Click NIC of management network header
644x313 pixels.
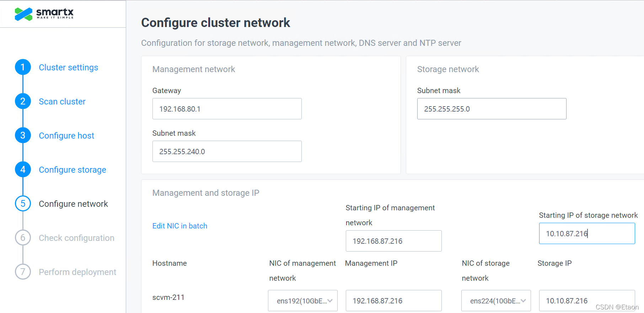(302, 271)
